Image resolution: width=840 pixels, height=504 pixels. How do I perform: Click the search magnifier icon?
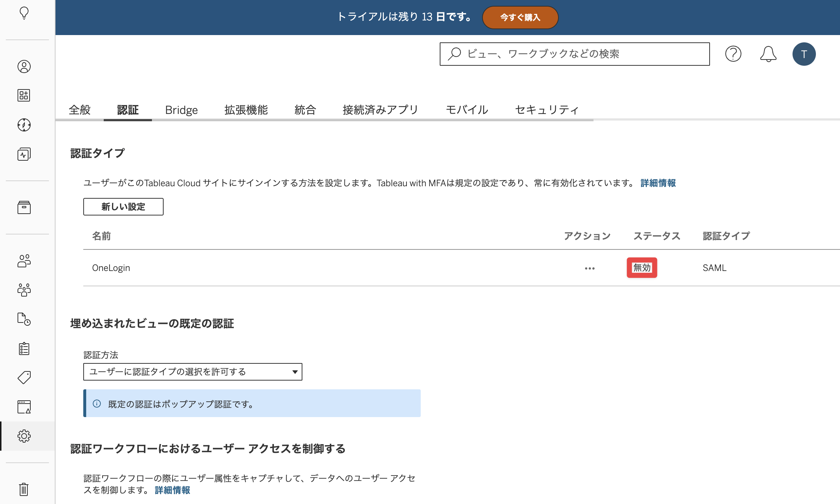pos(455,54)
